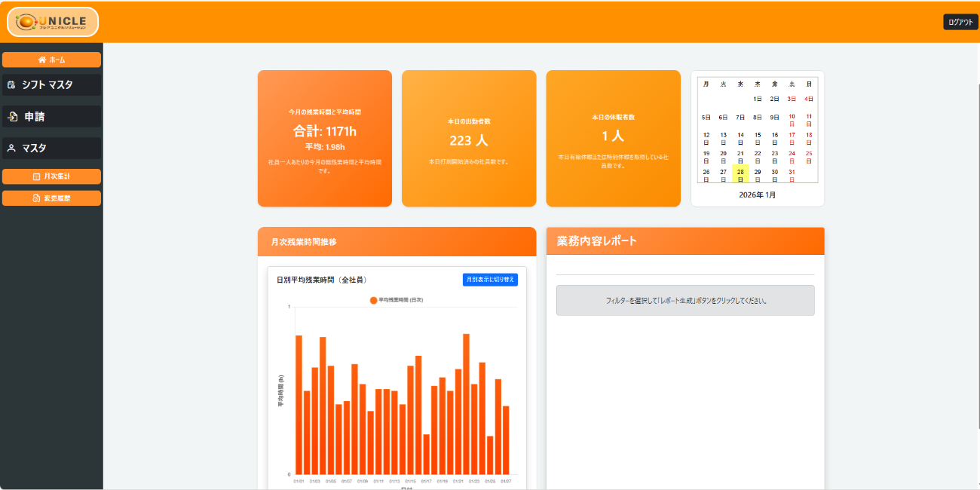Expand the 申請 section
The image size is (980, 490).
(51, 116)
